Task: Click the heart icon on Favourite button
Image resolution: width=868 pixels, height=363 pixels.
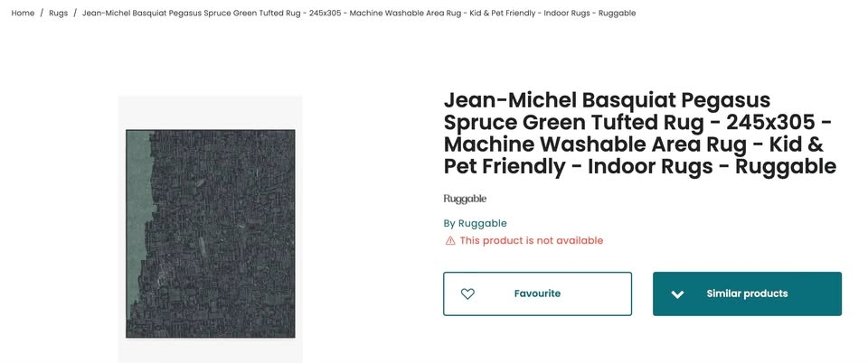Action: tap(467, 293)
